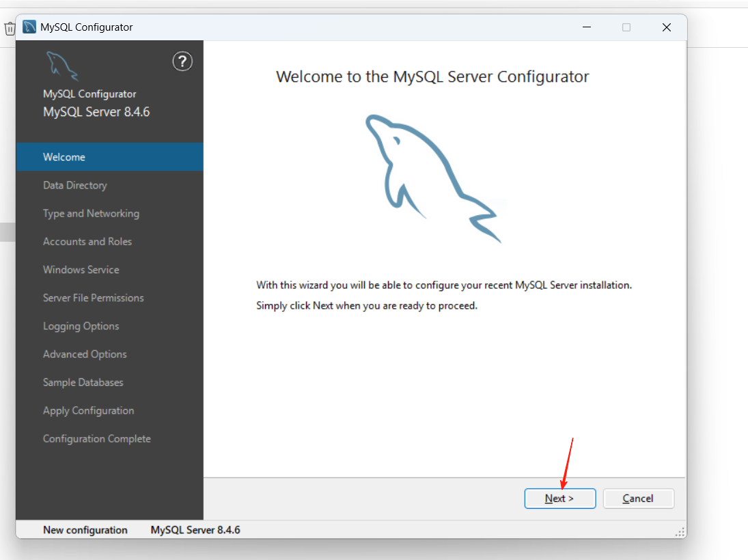Click the 'Simply click Next when you are ready' text

[x=366, y=306]
